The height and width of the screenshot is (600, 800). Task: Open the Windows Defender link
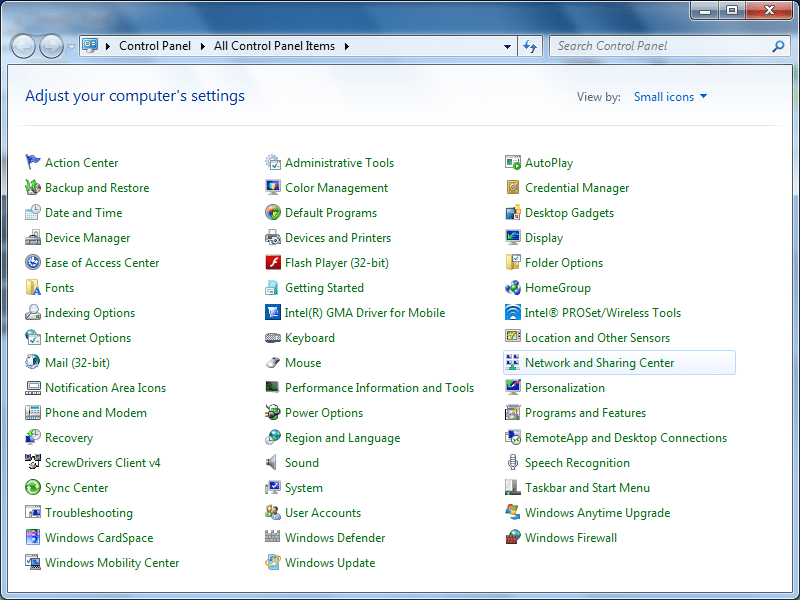point(335,537)
